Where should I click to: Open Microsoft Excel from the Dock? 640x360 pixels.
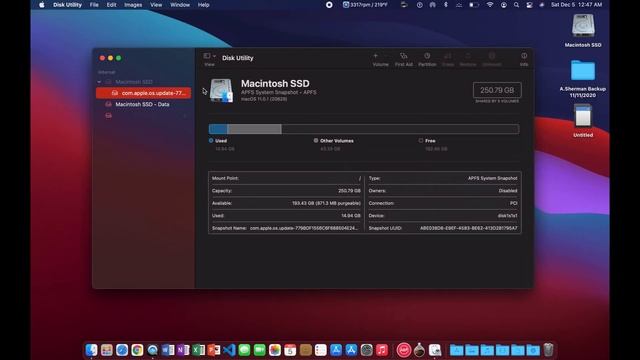(x=198, y=350)
